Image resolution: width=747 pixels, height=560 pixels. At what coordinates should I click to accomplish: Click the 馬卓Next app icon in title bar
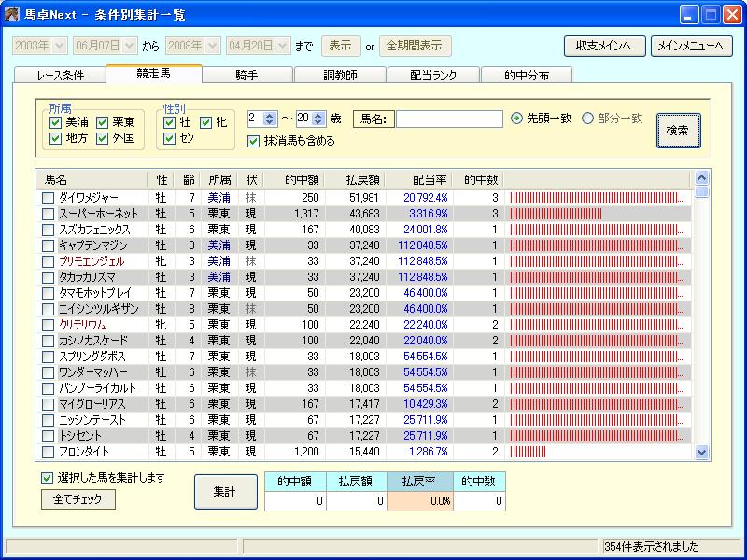click(x=12, y=14)
